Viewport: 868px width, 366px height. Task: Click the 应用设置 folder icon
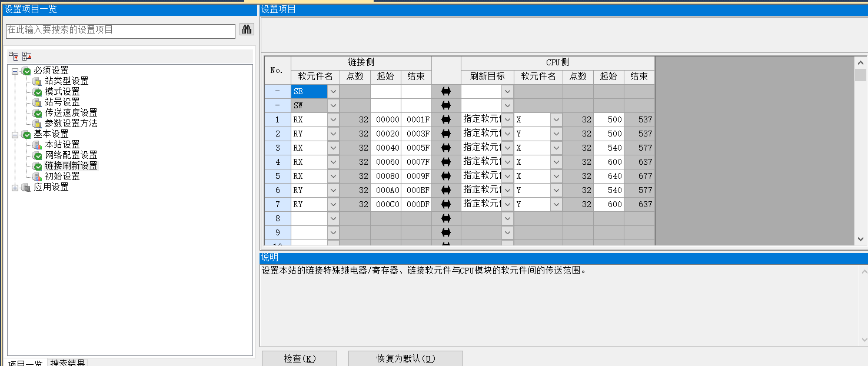click(26, 187)
